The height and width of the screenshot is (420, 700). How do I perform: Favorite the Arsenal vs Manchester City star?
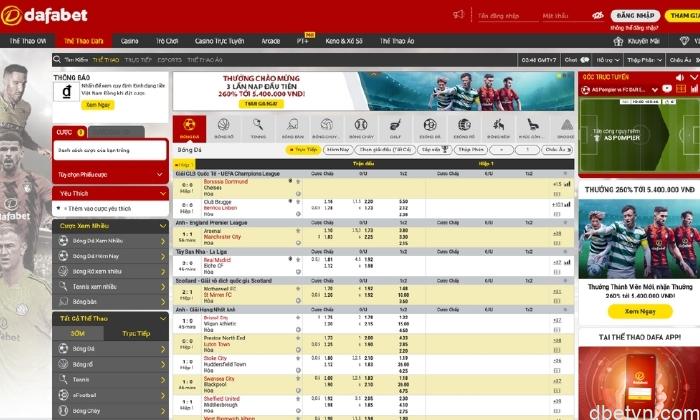tap(298, 231)
